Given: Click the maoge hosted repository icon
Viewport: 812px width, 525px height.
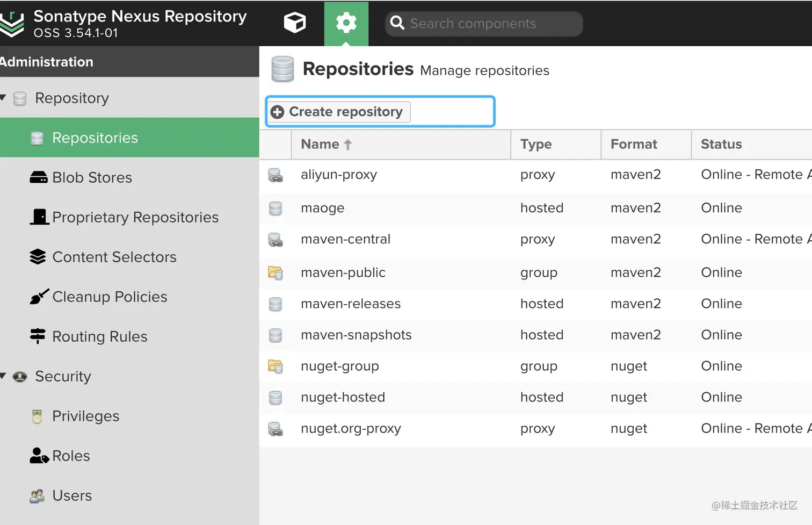Looking at the screenshot, I should tap(275, 208).
